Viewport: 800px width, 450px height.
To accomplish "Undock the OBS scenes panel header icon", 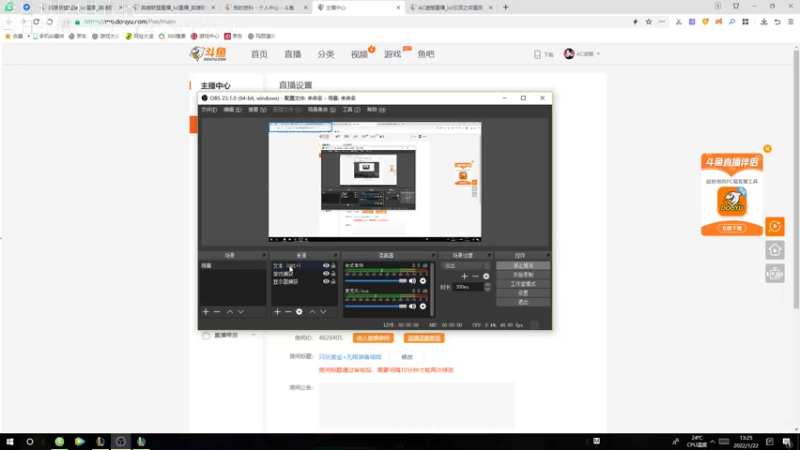I will [x=264, y=255].
